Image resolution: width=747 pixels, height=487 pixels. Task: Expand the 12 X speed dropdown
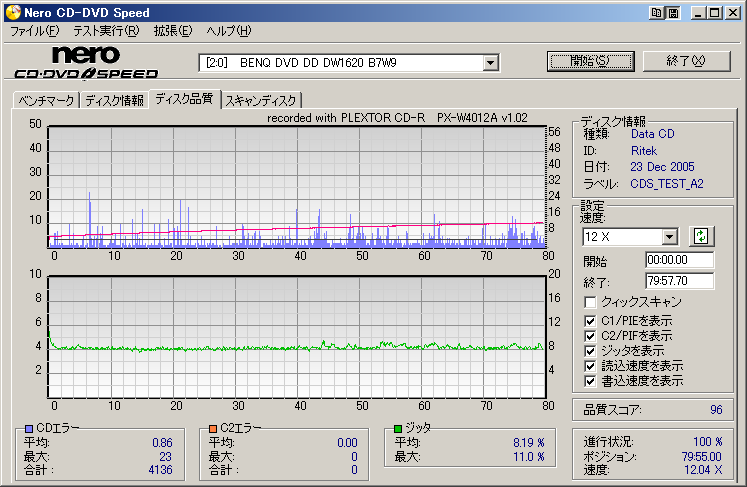pos(670,236)
